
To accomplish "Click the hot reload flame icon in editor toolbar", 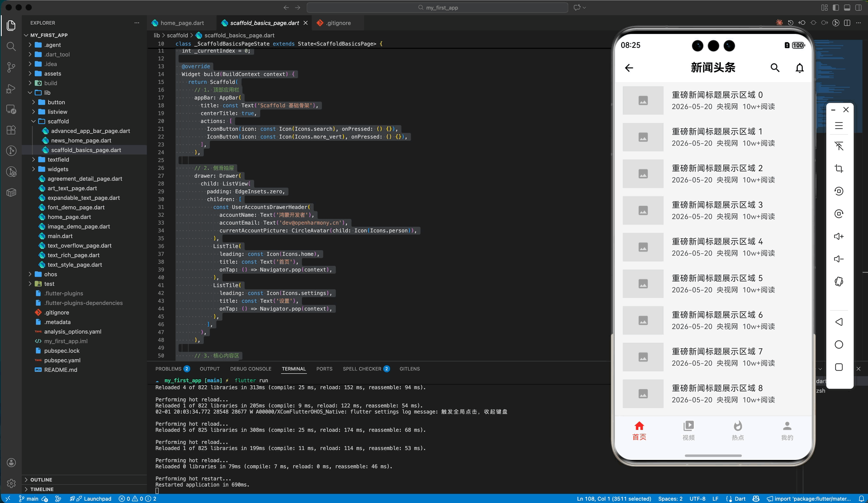I will pyautogui.click(x=779, y=23).
